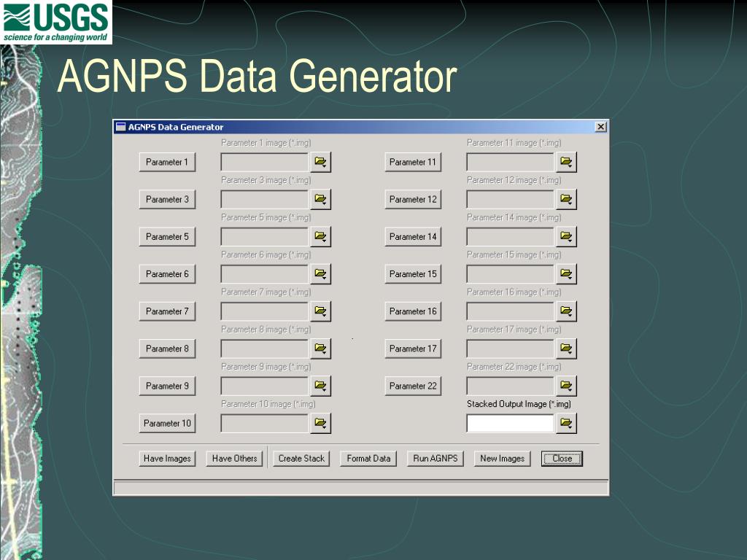747x560 pixels.
Task: Click the Parameter 1 image path field
Action: pos(265,162)
